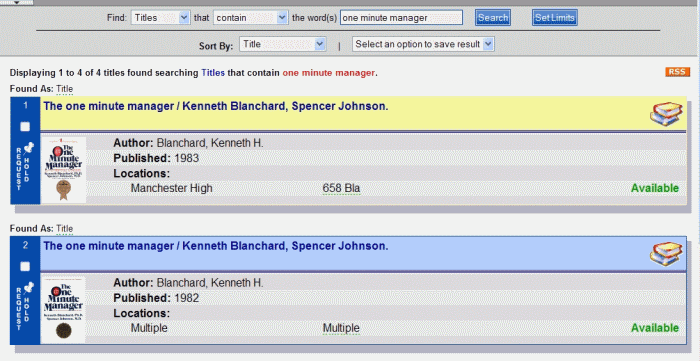Screen dimensions: 700x361
Task: Click the Request Hold pushpin for result 1
Action: click(28, 149)
